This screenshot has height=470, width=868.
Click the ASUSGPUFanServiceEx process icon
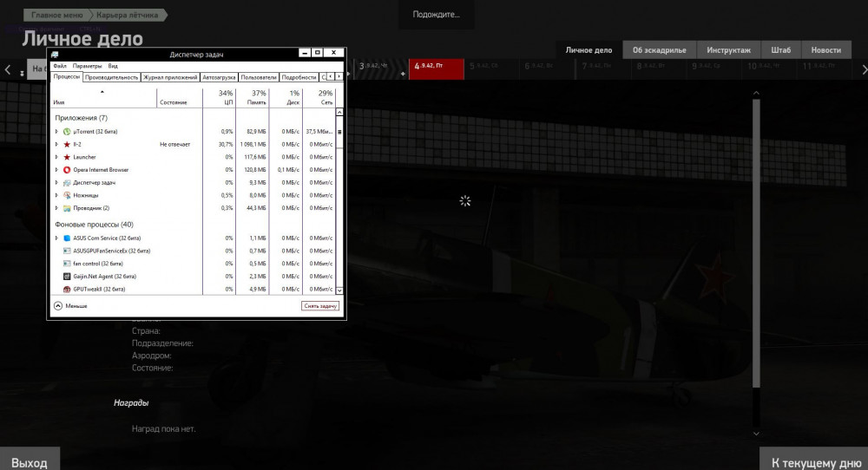click(x=67, y=251)
